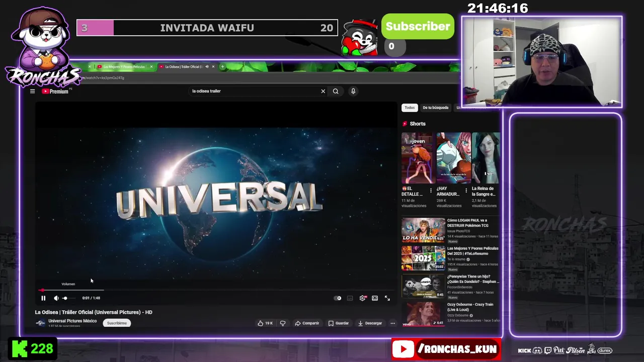Enter fullscreen with the expand icon
This screenshot has width=644, height=362.
point(387,298)
